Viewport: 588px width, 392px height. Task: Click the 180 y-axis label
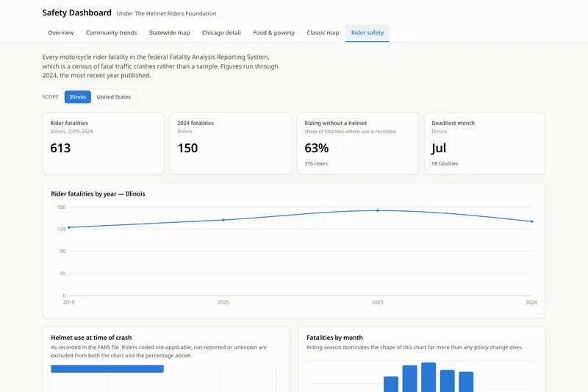pyautogui.click(x=62, y=207)
